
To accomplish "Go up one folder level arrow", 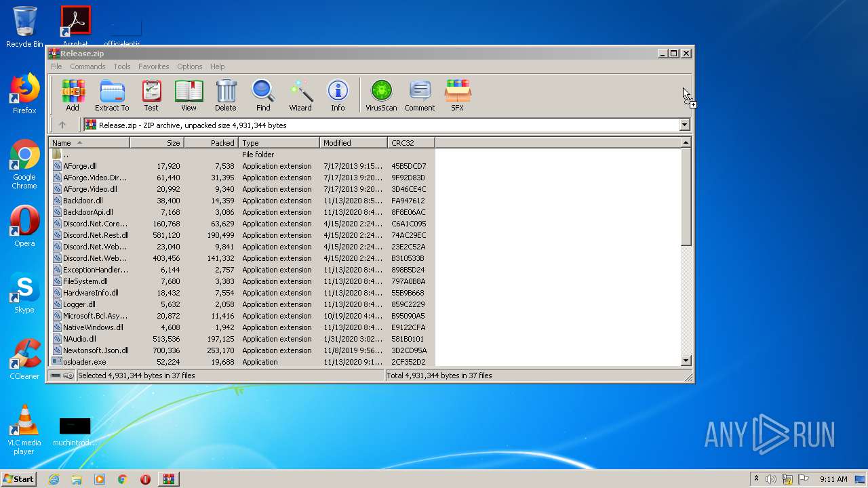I will (62, 125).
